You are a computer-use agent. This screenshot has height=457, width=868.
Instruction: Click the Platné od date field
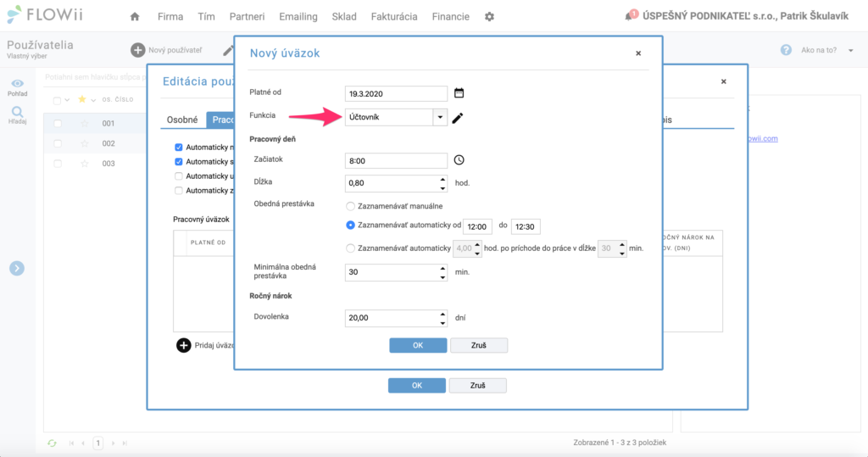point(396,93)
